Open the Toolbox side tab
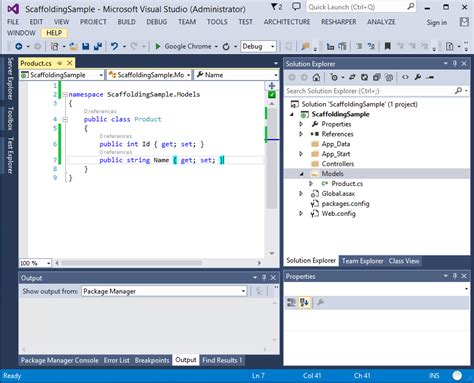Image resolution: width=474 pixels, height=383 pixels. coord(10,118)
